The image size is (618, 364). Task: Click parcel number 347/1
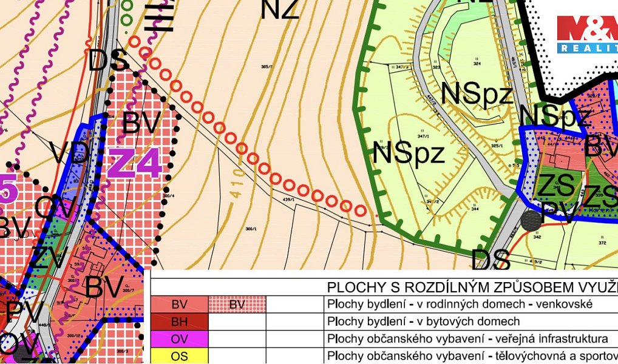[423, 136]
